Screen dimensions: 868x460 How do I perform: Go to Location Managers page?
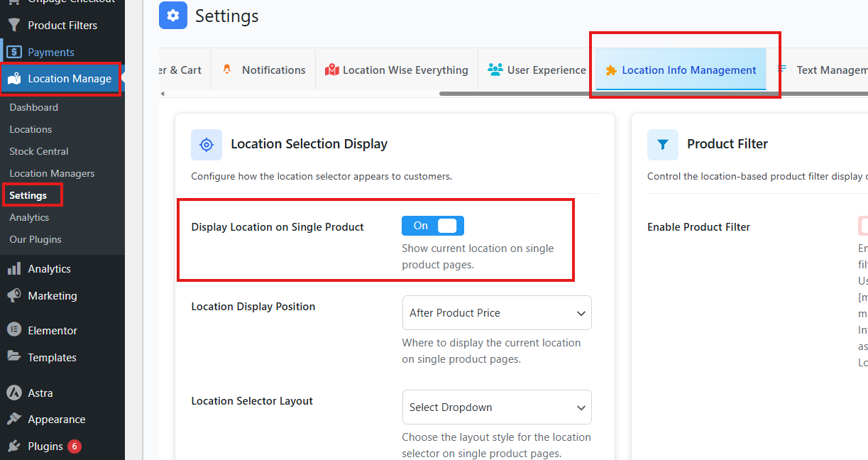(x=52, y=173)
